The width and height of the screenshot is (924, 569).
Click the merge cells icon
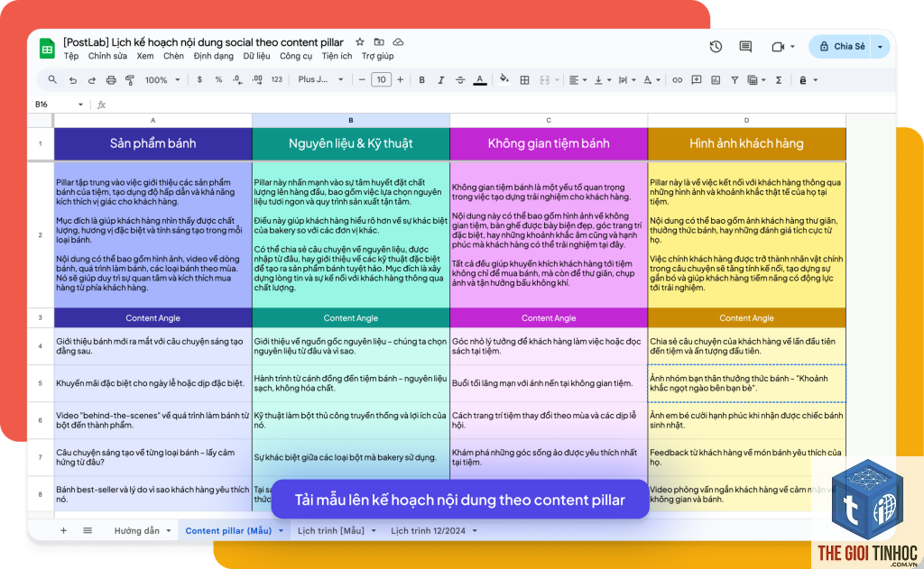point(544,80)
